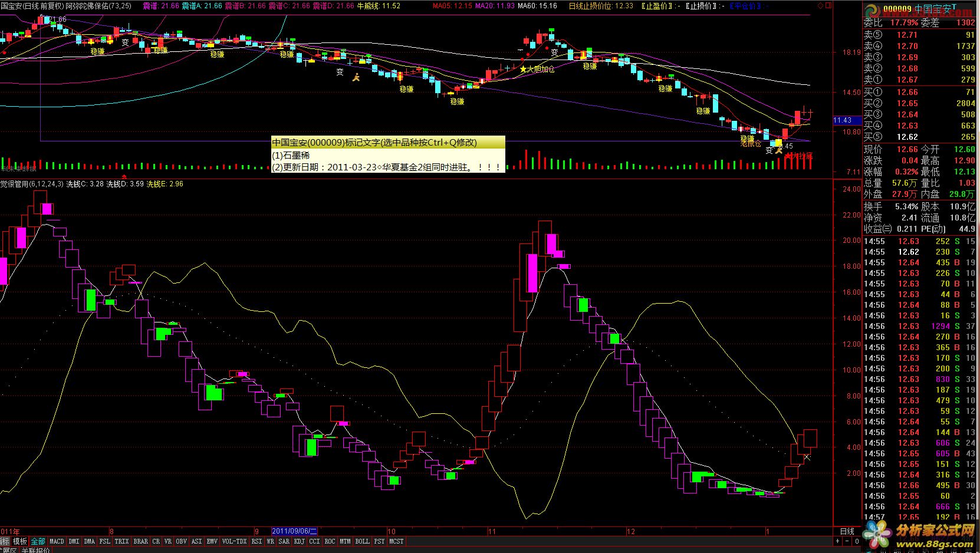Click the highlighted date 2011/09/06 on time axis

[x=295, y=531]
